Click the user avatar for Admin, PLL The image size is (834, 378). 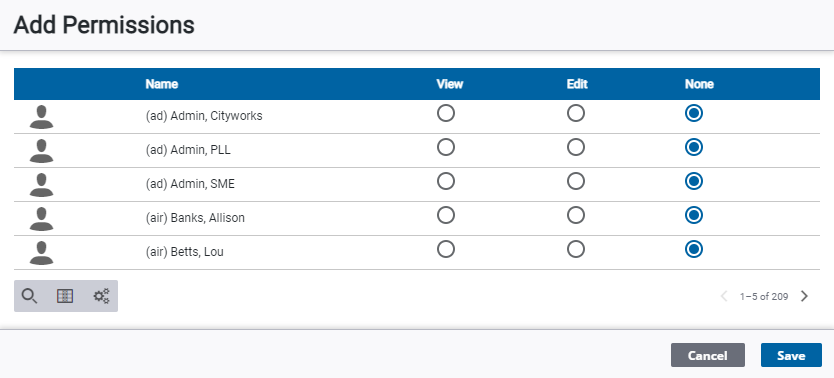coord(41,150)
